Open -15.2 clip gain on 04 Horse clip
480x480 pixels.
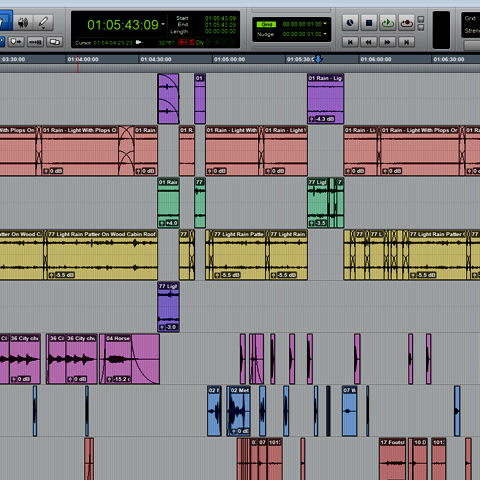pos(119,379)
